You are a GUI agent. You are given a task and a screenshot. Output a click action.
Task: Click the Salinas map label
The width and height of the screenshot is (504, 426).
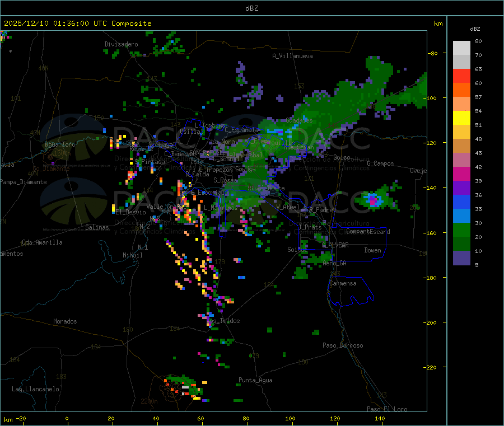click(x=97, y=227)
